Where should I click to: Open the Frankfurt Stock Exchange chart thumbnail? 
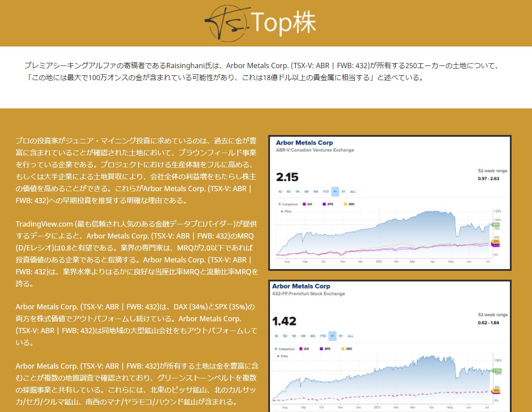click(x=390, y=346)
